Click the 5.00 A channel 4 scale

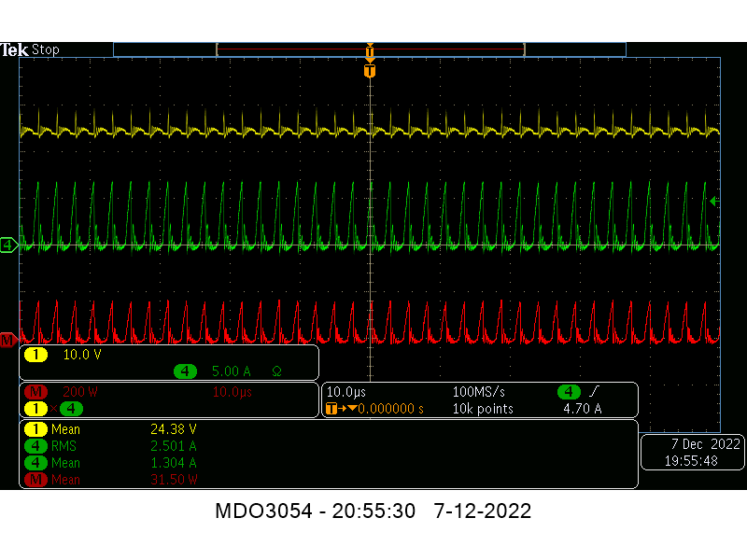tap(231, 371)
